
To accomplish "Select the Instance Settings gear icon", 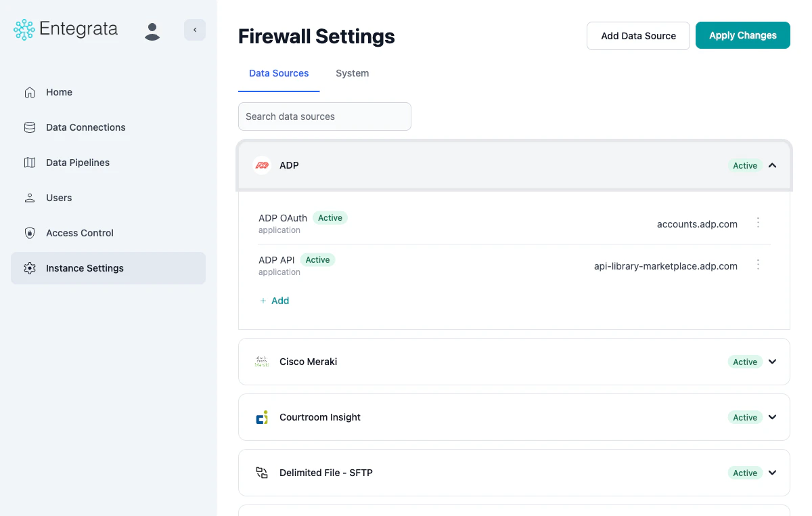I will pos(30,268).
